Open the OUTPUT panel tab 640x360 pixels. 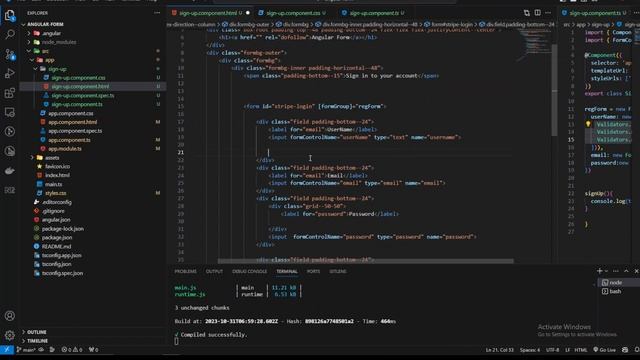tap(214, 271)
